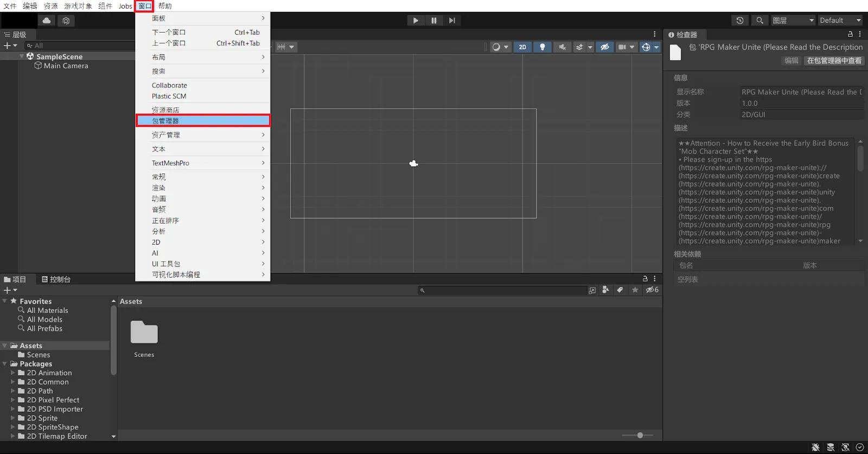The width and height of the screenshot is (868, 454).
Task: Switch to the 控制台 console tab
Action: [x=56, y=279]
